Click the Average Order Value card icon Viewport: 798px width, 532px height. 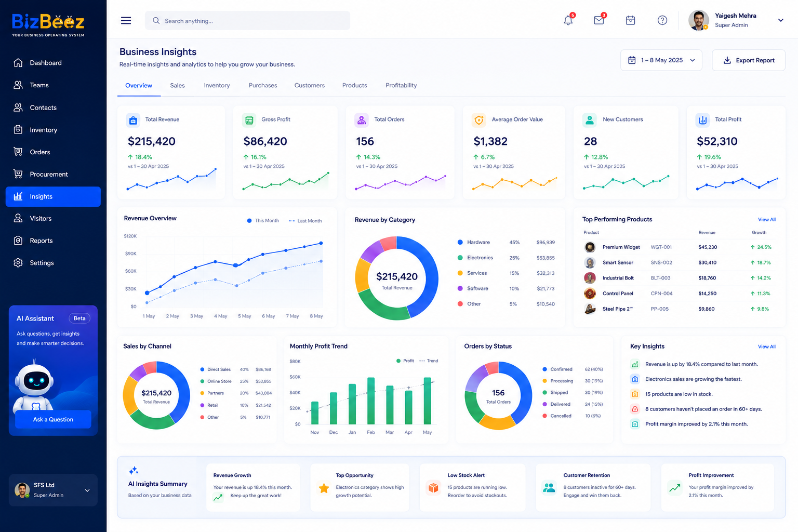[x=479, y=120]
